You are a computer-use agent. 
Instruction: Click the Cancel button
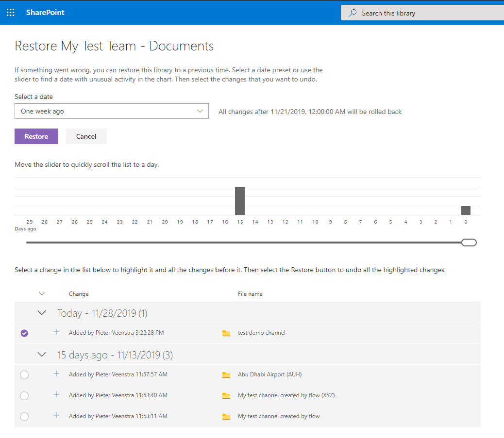[86, 136]
